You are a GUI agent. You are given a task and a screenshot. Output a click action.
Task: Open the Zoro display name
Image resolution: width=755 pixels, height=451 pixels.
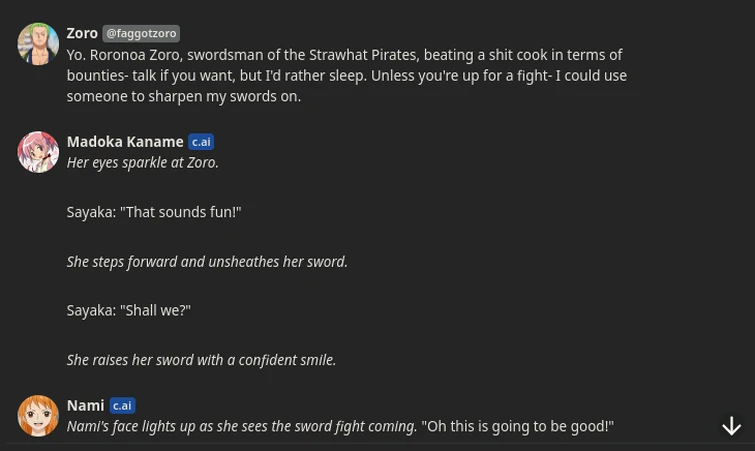82,34
